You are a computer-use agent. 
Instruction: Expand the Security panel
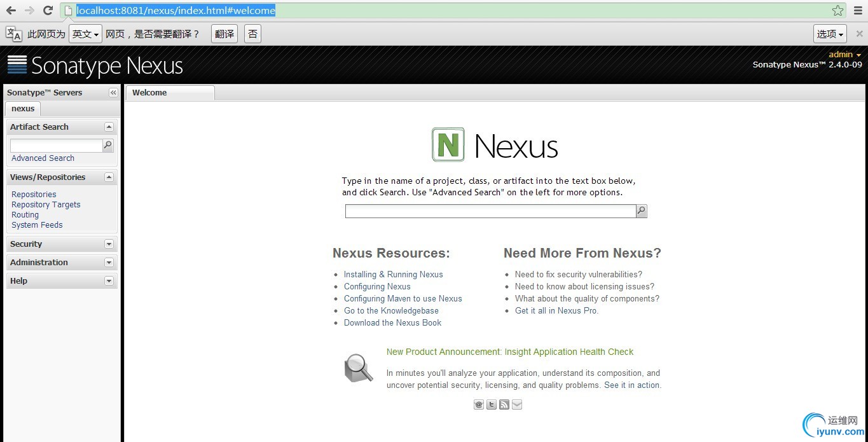(x=109, y=244)
